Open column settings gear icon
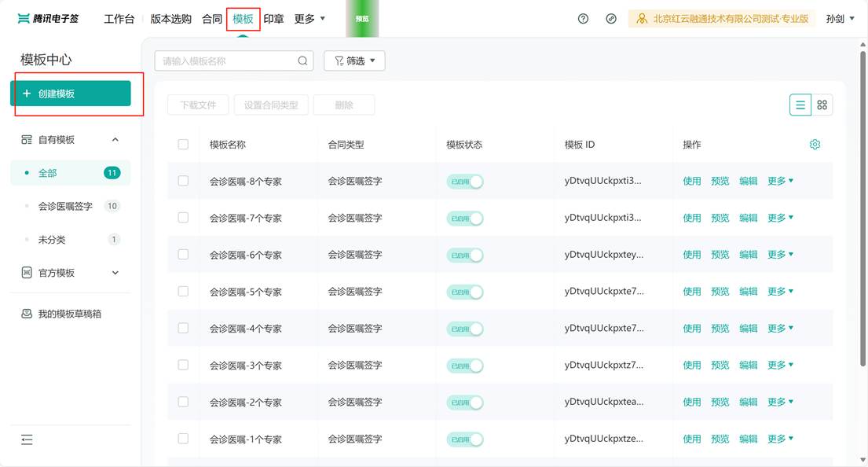The height and width of the screenshot is (467, 868). click(815, 145)
